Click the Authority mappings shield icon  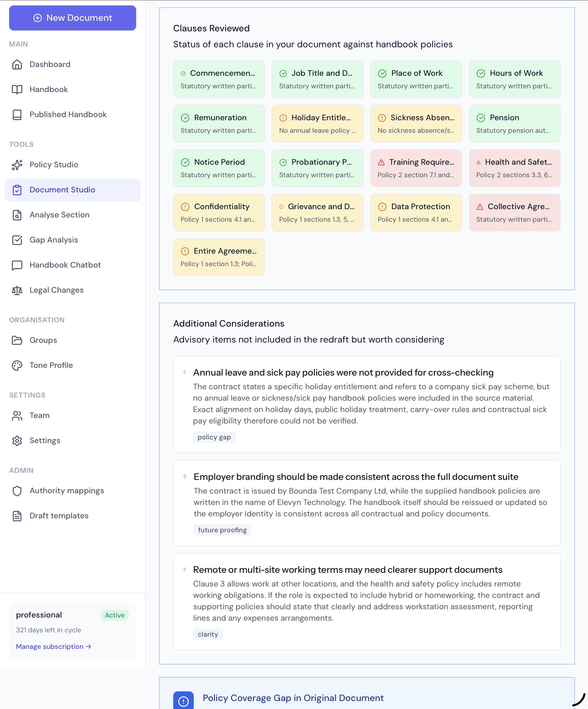point(17,491)
